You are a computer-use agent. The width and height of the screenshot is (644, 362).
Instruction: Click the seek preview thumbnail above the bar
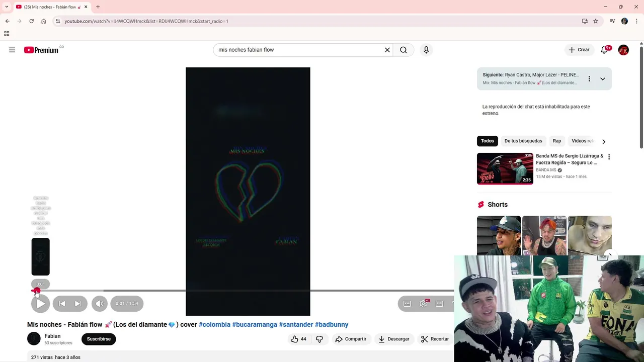41,257
